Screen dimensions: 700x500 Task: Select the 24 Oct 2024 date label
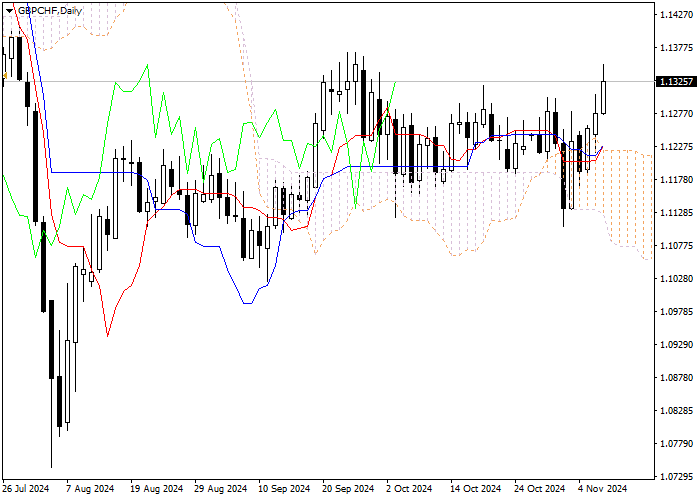[539, 489]
